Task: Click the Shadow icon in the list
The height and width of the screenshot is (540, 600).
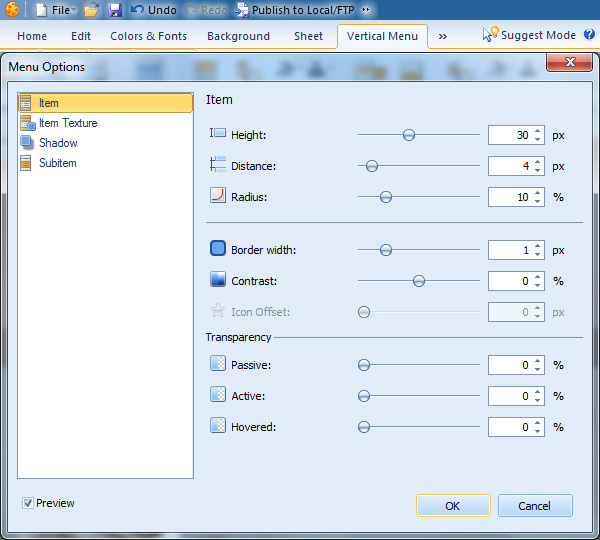Action: [x=26, y=142]
